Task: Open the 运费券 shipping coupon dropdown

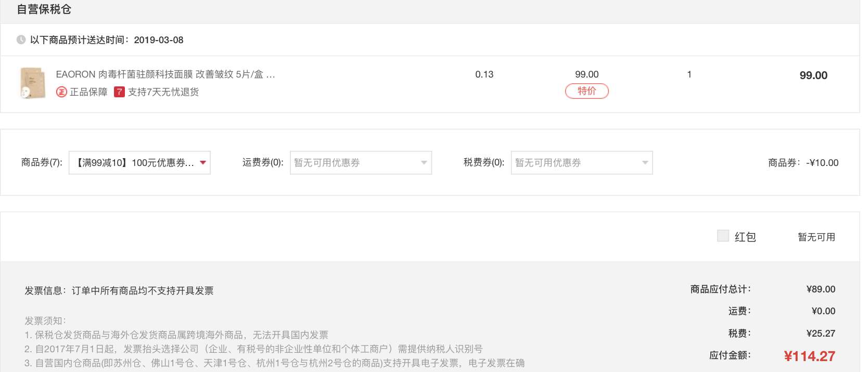Action: [x=361, y=163]
